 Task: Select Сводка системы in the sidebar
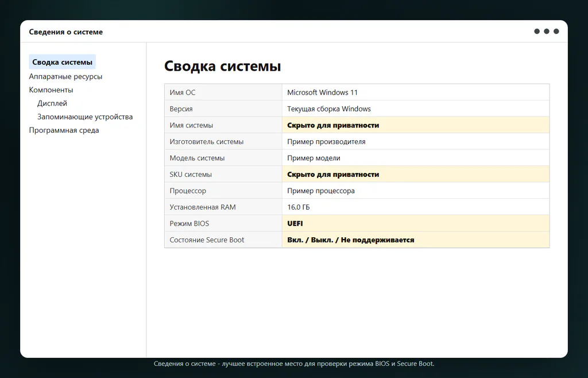[x=62, y=62]
